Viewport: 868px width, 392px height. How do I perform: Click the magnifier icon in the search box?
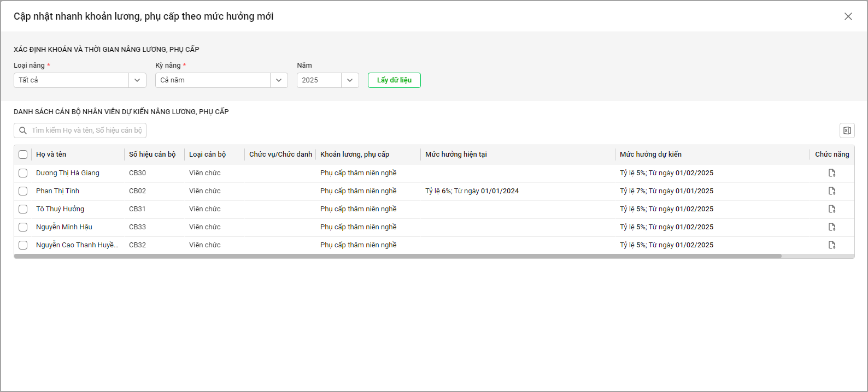[x=23, y=130]
